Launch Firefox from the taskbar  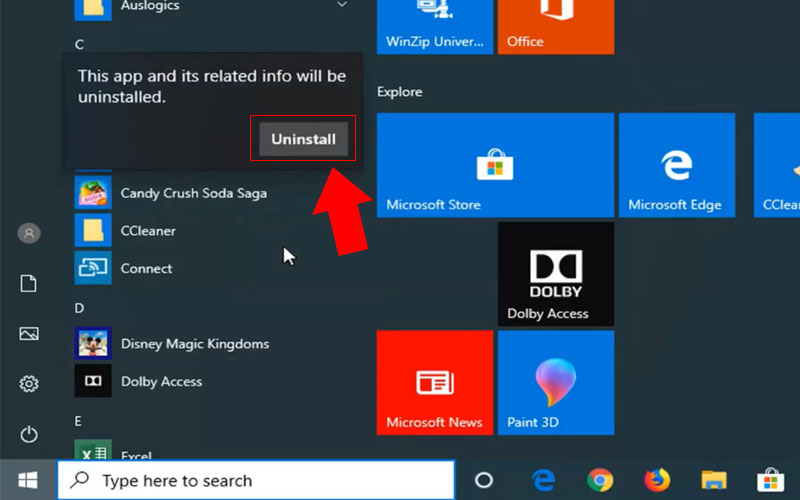click(x=657, y=480)
